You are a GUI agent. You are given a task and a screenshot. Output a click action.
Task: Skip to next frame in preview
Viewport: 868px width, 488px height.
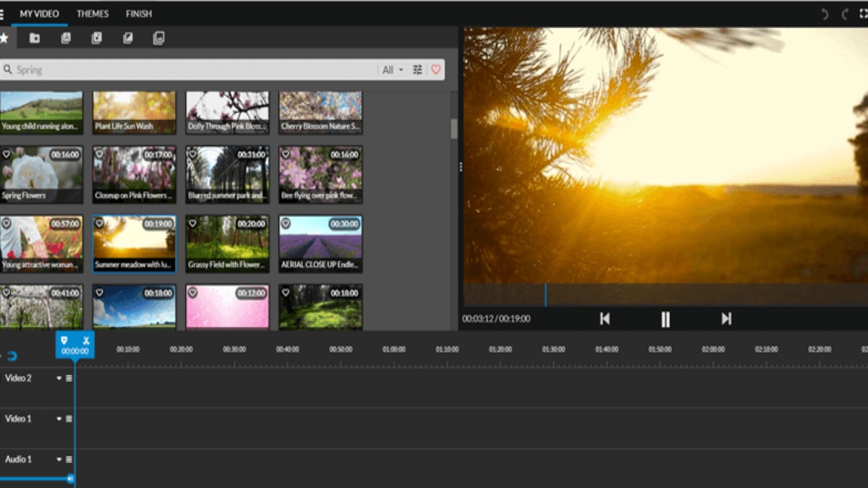coord(726,319)
